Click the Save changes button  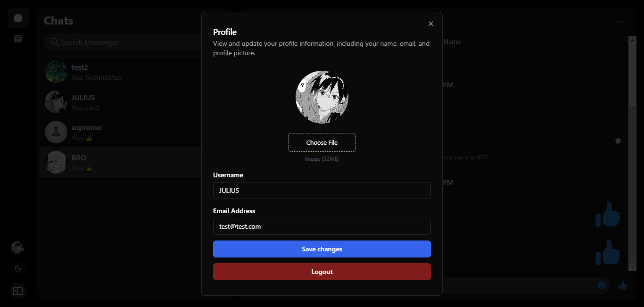point(322,249)
